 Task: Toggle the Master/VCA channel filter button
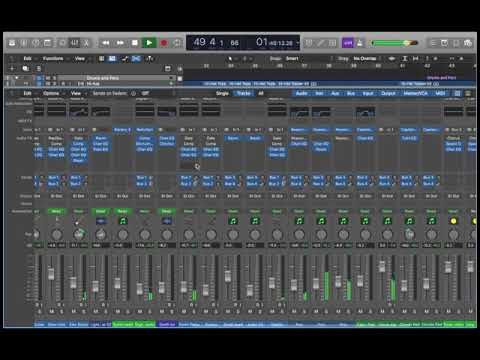tap(416, 93)
